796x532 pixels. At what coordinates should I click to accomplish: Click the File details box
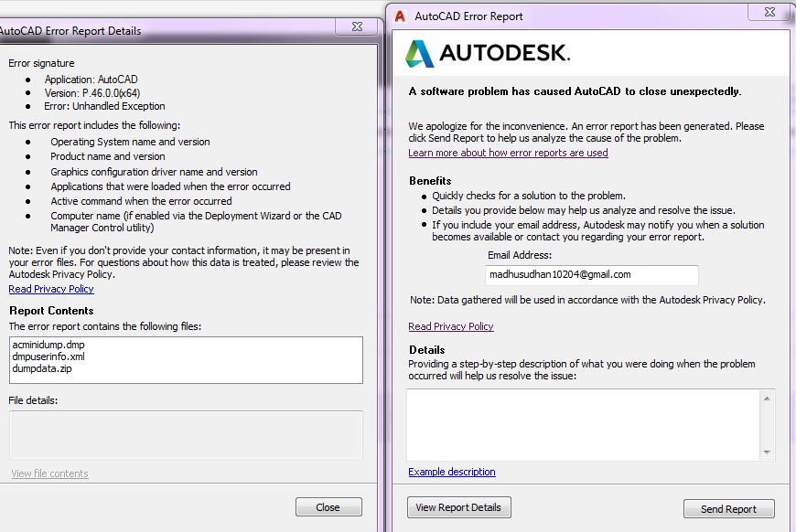(186, 434)
